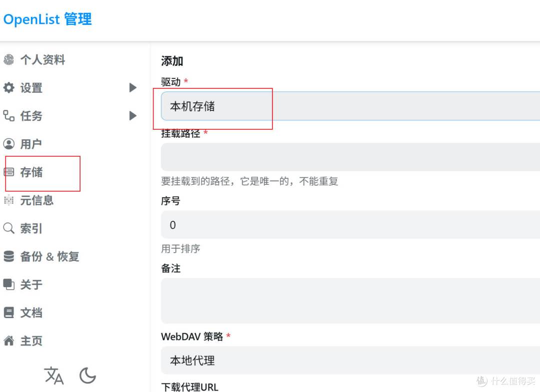Expand the 任务 submenu arrow
This screenshot has width=540, height=392.
coord(132,116)
